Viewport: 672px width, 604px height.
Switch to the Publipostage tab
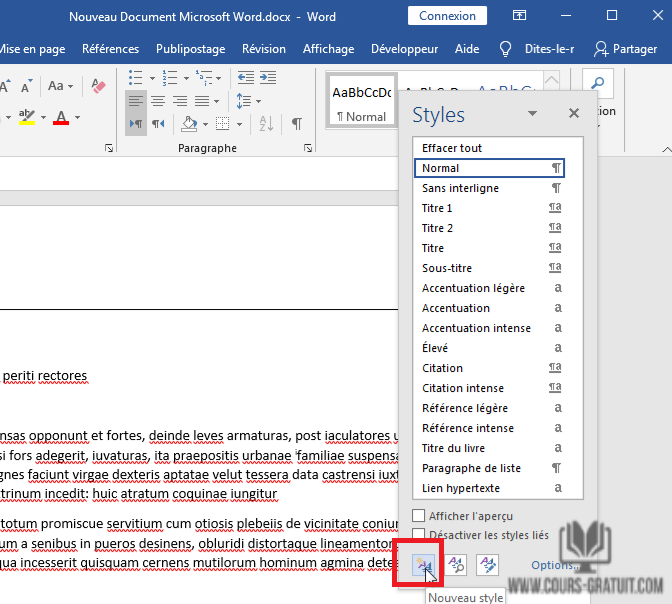coord(191,49)
